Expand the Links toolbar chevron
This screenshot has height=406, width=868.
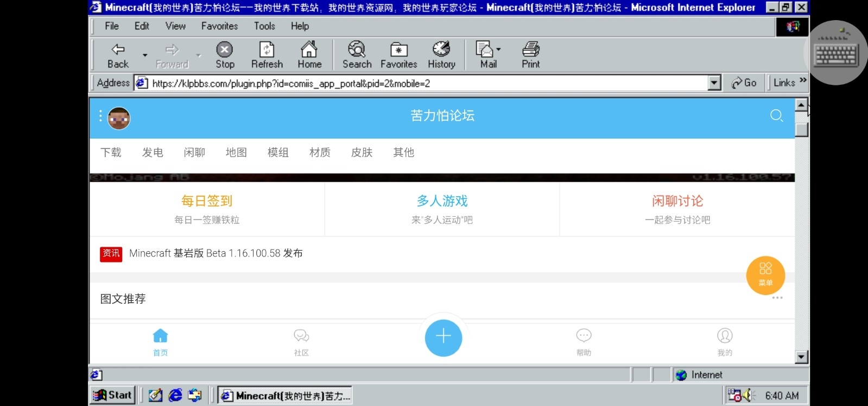[803, 80]
